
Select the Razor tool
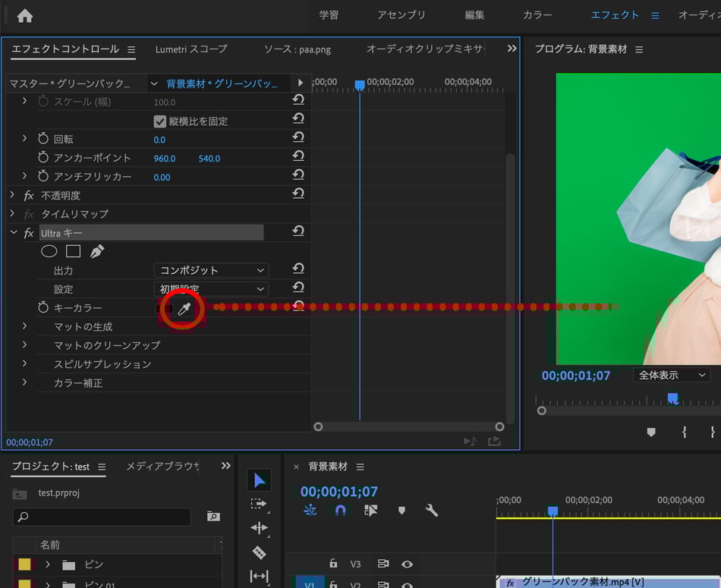(x=260, y=552)
